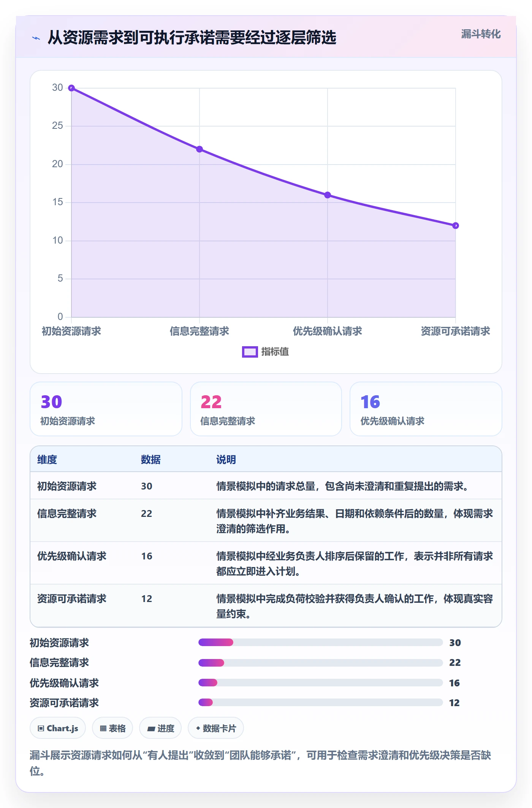Click the progress value 30 label
This screenshot has height=808, width=532.
point(455,643)
